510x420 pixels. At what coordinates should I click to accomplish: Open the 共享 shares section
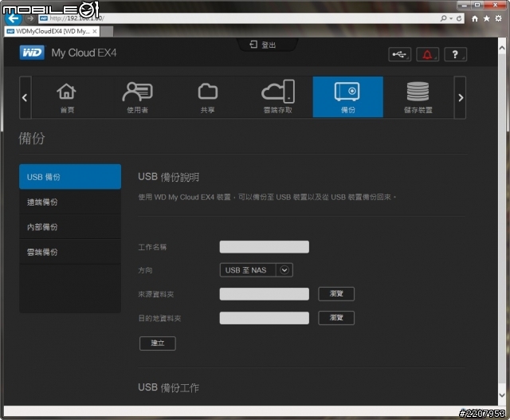coord(207,97)
